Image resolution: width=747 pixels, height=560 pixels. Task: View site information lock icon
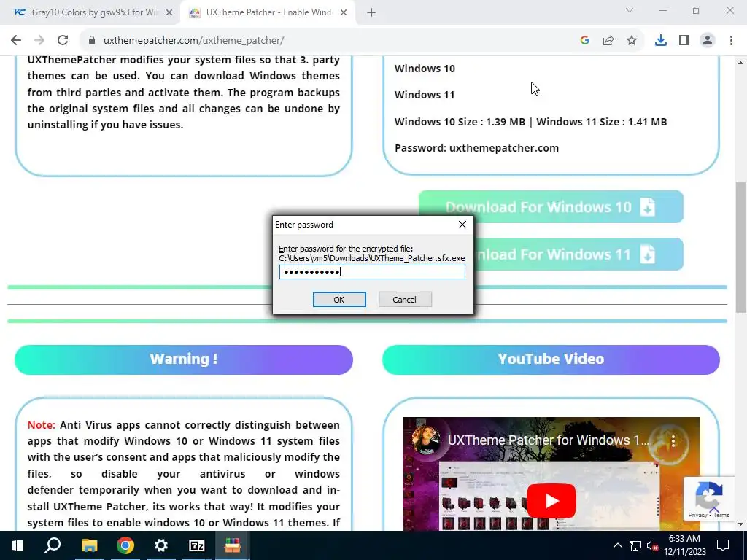92,41
